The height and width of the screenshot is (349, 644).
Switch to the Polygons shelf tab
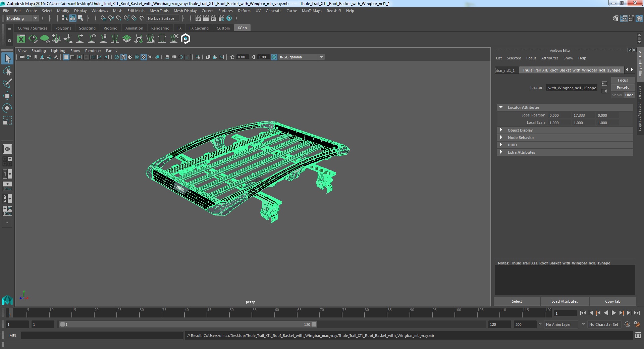pyautogui.click(x=63, y=28)
